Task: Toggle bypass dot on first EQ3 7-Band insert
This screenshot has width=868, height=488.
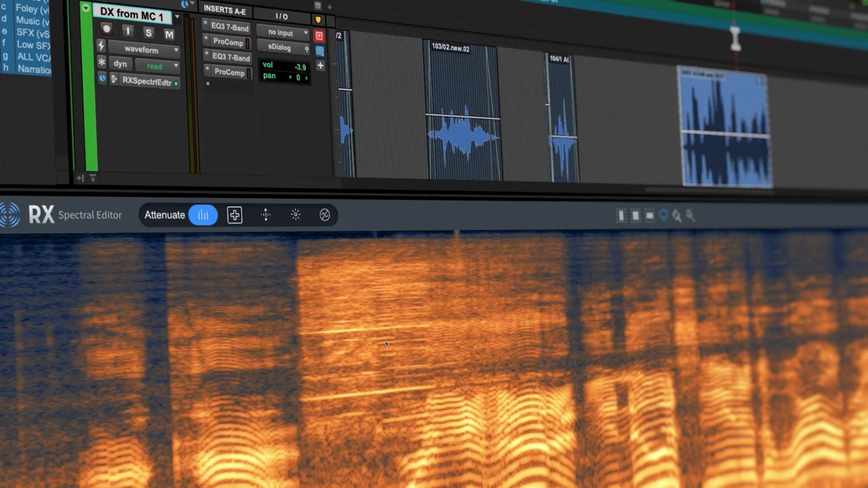Action: point(205,24)
